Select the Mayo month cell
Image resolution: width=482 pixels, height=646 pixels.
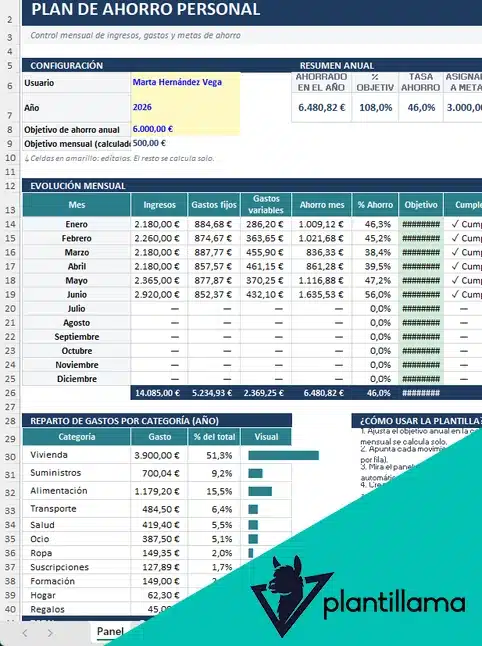pyautogui.click(x=77, y=280)
